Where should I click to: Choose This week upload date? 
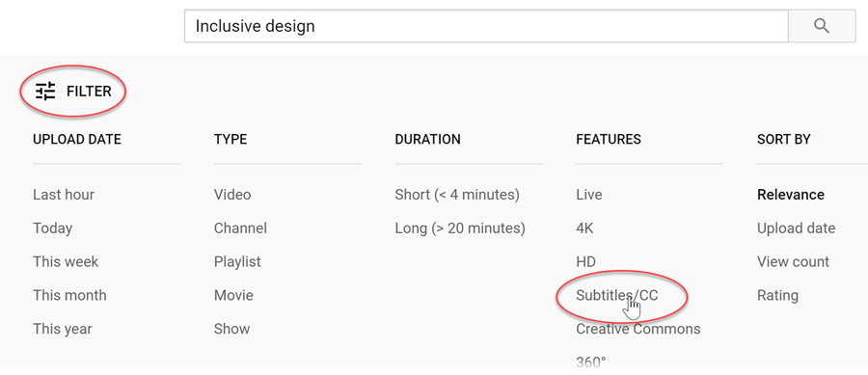(66, 261)
